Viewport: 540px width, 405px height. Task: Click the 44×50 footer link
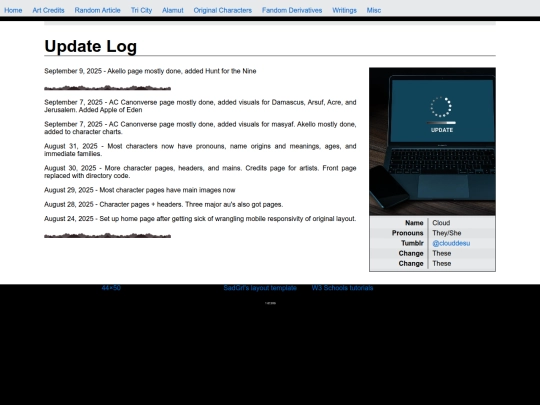point(111,288)
